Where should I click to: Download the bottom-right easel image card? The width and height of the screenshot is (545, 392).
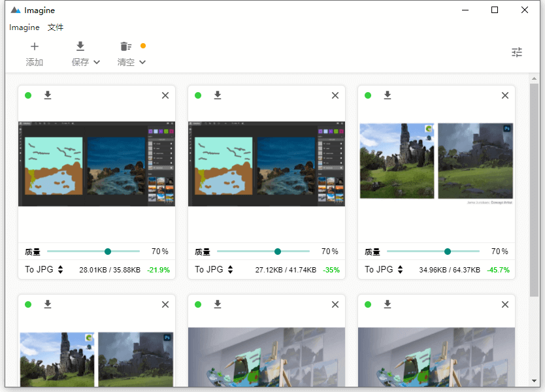(x=388, y=304)
